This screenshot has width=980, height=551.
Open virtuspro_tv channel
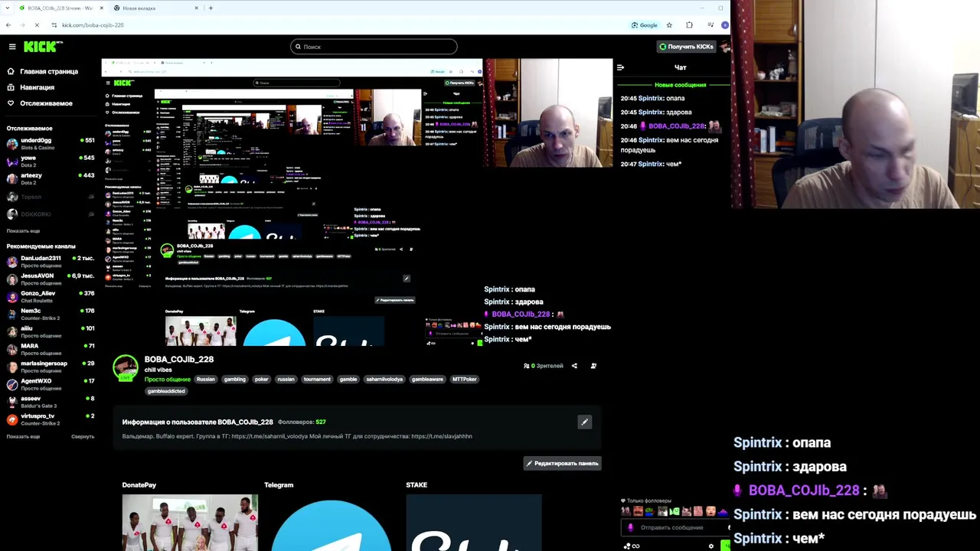50,419
